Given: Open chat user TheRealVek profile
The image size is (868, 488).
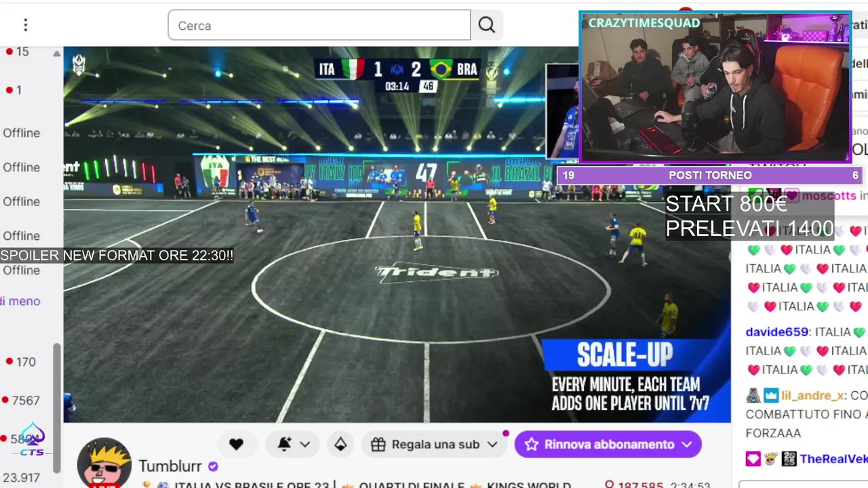Looking at the screenshot, I should pos(833,459).
